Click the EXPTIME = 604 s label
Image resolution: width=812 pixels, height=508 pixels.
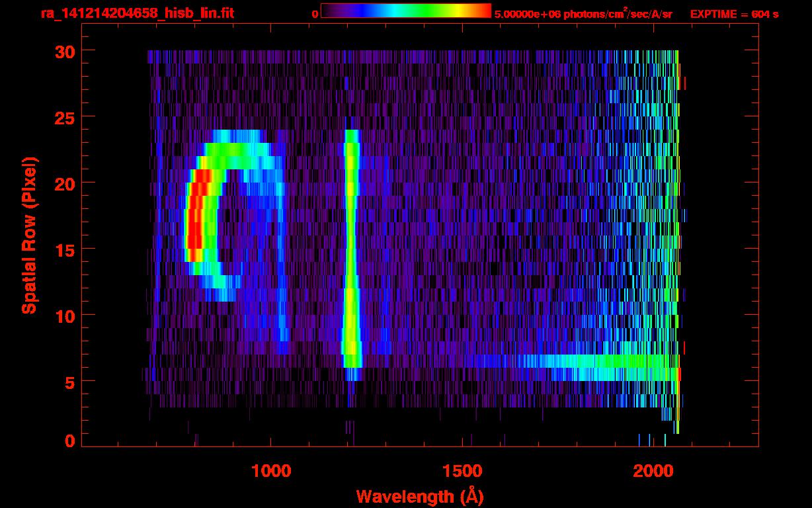(734, 14)
